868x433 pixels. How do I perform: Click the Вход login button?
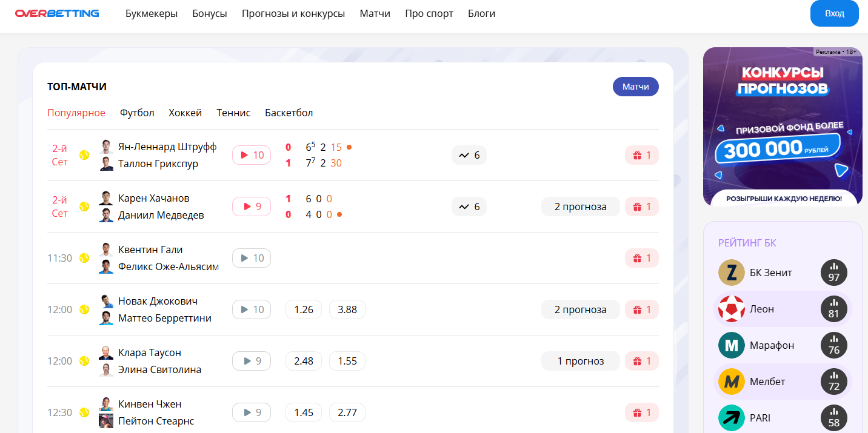pyautogui.click(x=834, y=13)
